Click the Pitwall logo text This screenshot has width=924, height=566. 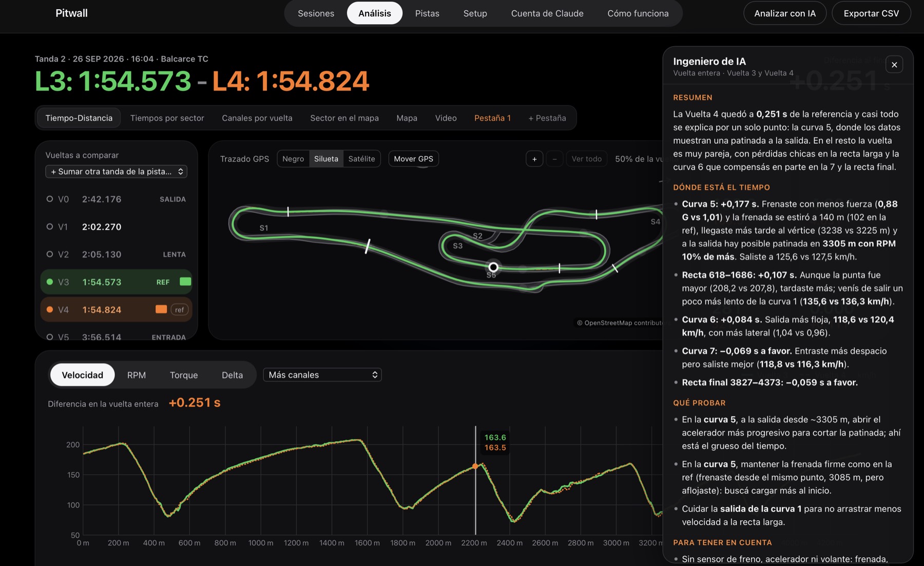[71, 13]
